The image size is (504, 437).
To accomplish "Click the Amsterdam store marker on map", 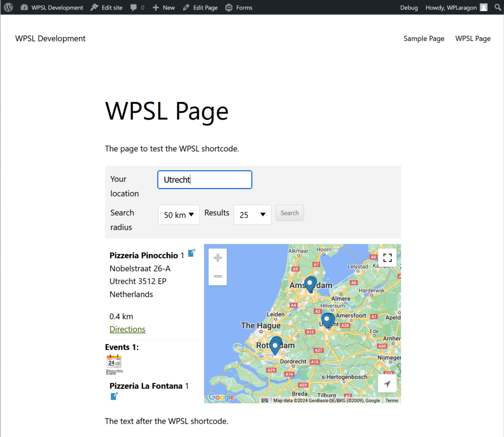I will pos(310,284).
